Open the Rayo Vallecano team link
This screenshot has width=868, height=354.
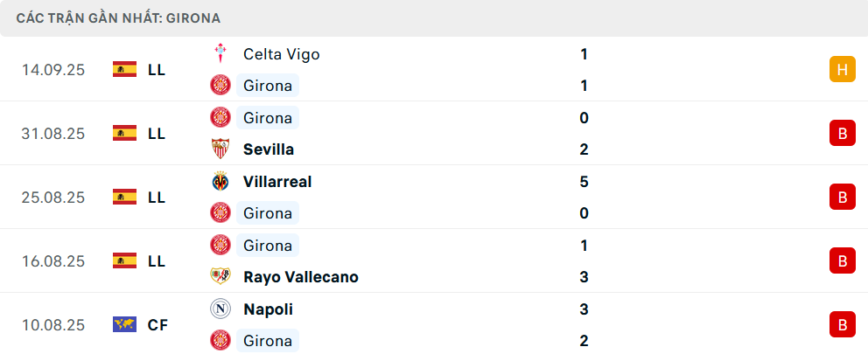pyautogui.click(x=300, y=277)
